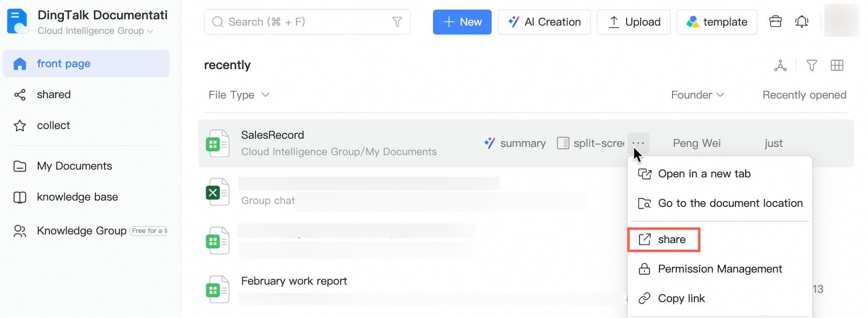Click the structure tree view icon beside recently

point(780,65)
